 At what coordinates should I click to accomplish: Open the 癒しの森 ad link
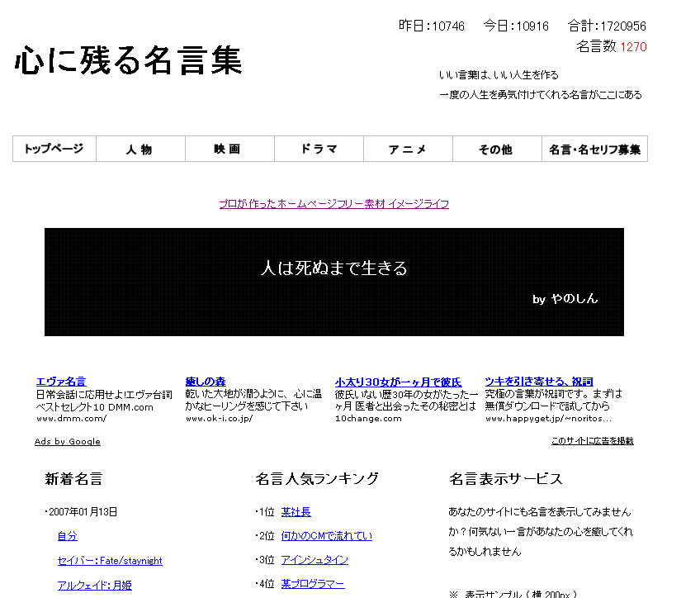tap(206, 382)
